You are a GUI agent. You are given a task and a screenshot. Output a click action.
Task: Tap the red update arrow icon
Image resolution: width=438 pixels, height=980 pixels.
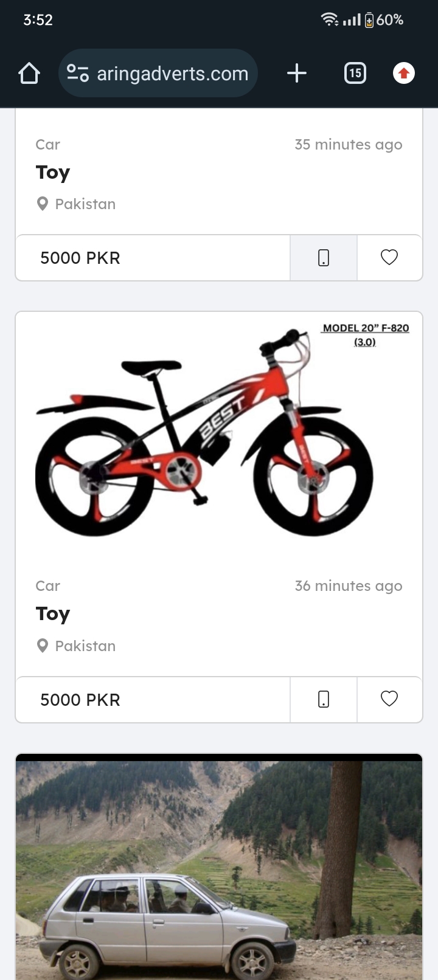tap(403, 74)
